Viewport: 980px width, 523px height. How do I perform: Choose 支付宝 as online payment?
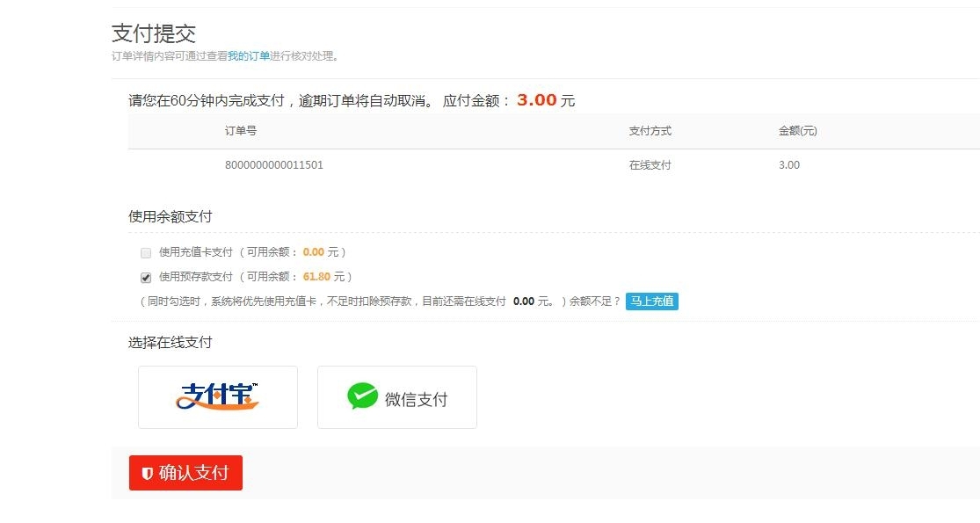217,397
